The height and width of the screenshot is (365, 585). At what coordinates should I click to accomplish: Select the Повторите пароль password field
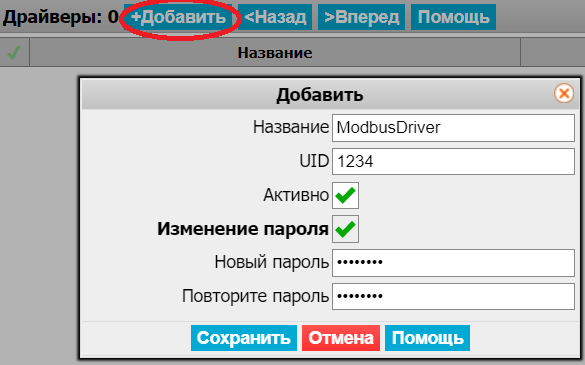coord(453,296)
